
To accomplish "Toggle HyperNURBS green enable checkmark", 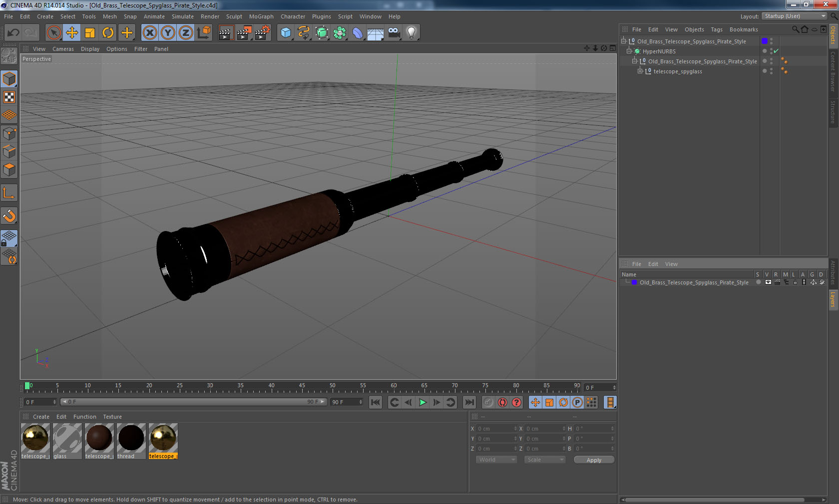I will coord(776,51).
